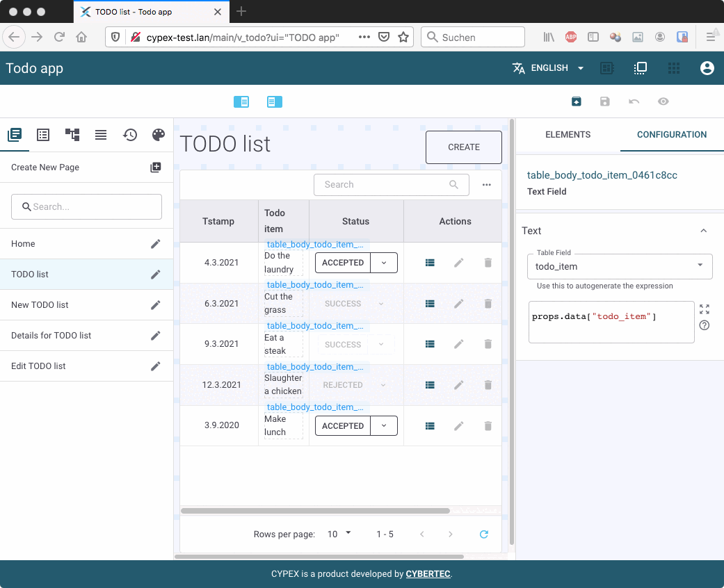
Task: Open the expression help question icon
Action: click(704, 325)
